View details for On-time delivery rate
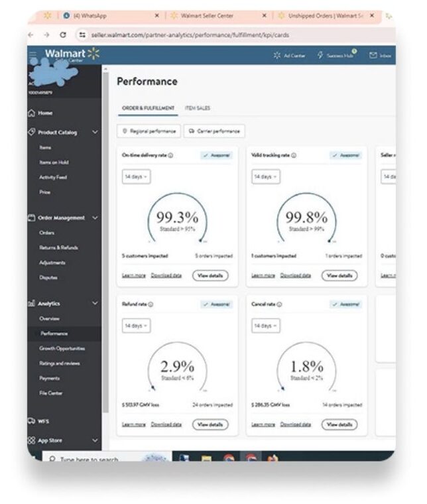Viewport: 427px width, 504px height. (x=210, y=275)
